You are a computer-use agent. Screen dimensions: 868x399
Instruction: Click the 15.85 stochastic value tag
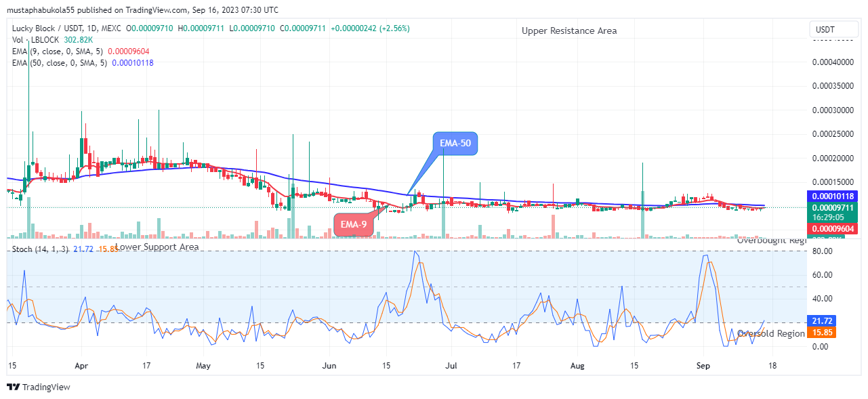click(823, 333)
